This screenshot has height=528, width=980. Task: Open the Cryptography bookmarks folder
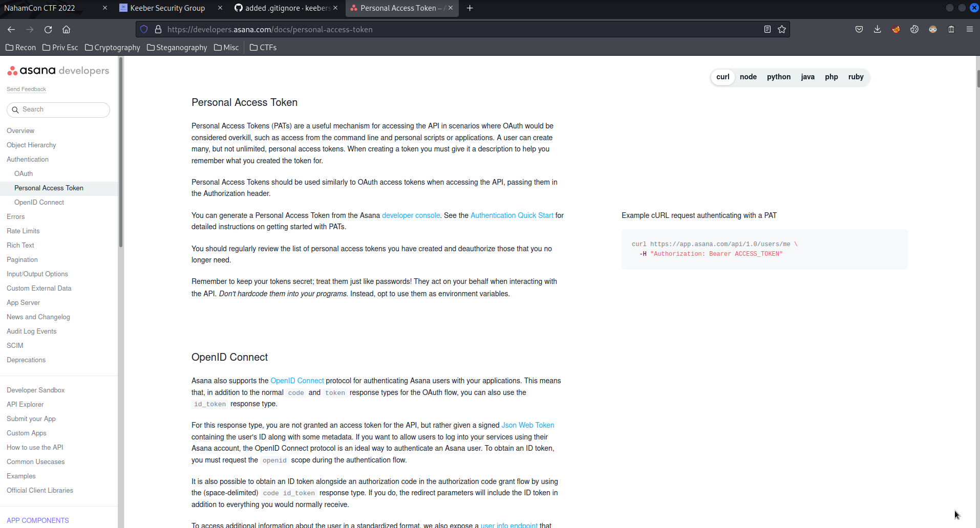[112, 47]
